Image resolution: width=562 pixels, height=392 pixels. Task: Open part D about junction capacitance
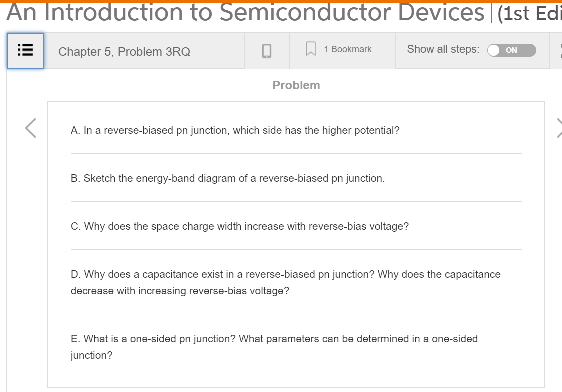pyautogui.click(x=285, y=282)
